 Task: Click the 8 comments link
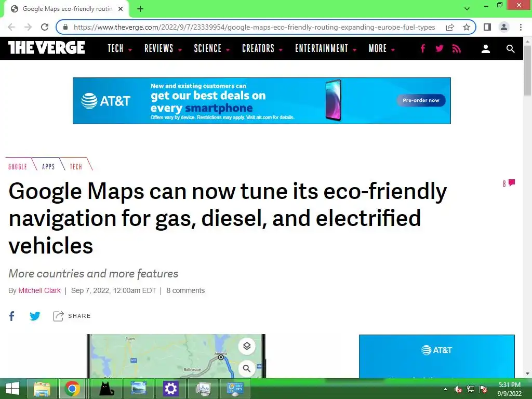[x=185, y=291]
